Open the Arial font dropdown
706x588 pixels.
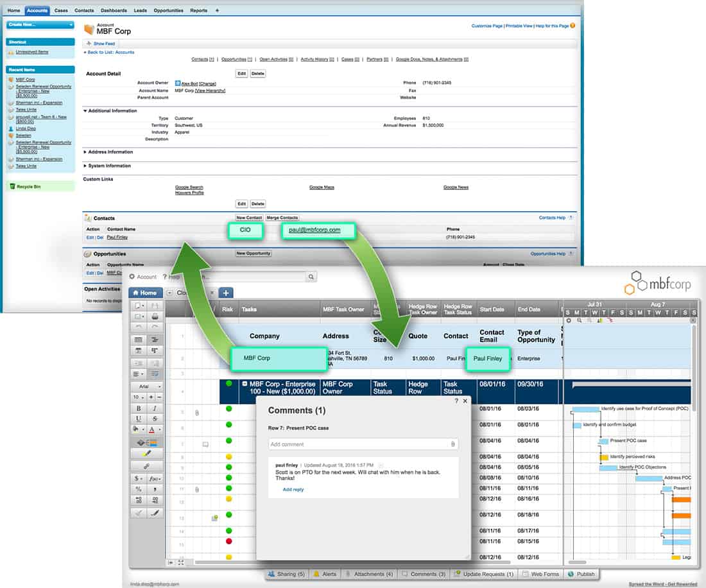coord(146,386)
